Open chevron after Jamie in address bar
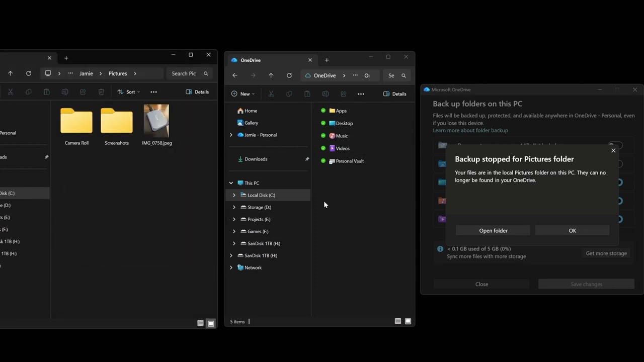 click(x=100, y=73)
